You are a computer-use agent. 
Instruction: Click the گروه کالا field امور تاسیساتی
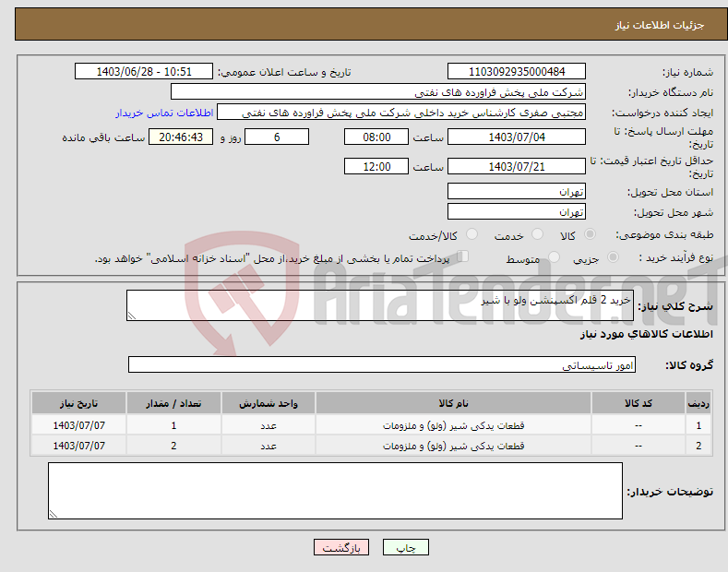(x=382, y=365)
